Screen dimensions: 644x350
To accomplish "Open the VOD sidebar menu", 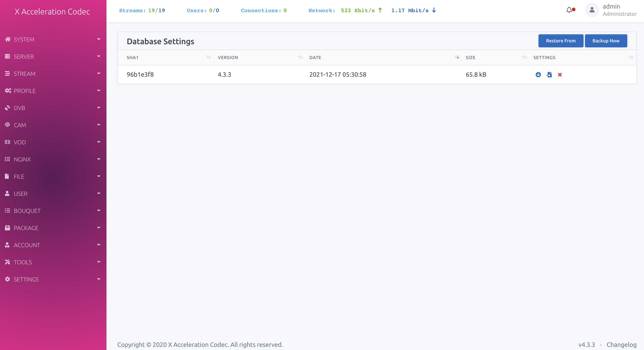I will tap(20, 142).
